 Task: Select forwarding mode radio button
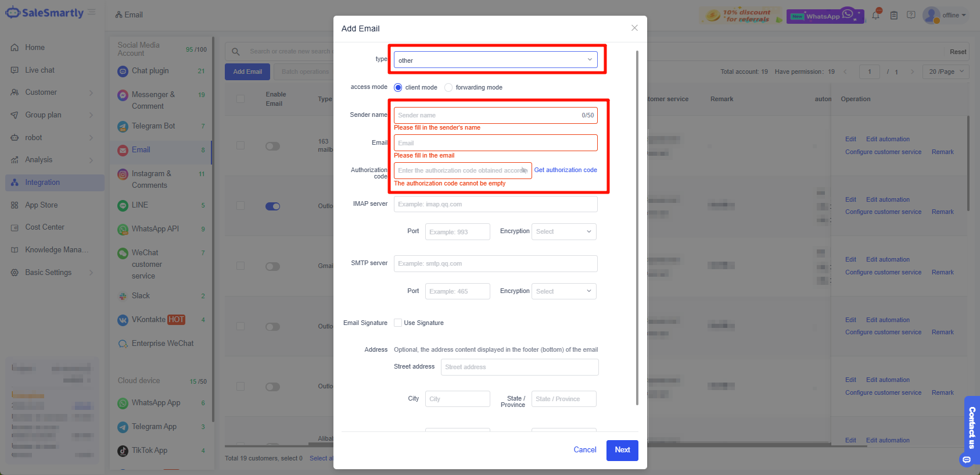(448, 87)
